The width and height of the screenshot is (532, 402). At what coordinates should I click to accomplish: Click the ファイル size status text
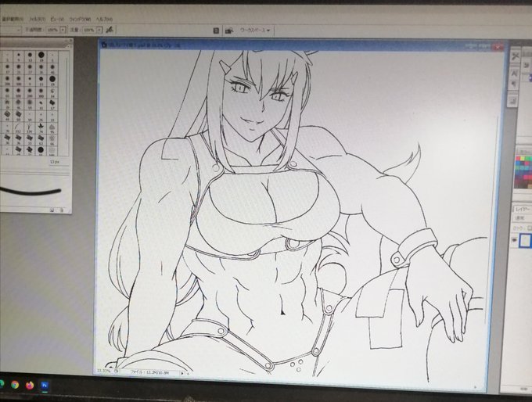click(150, 372)
